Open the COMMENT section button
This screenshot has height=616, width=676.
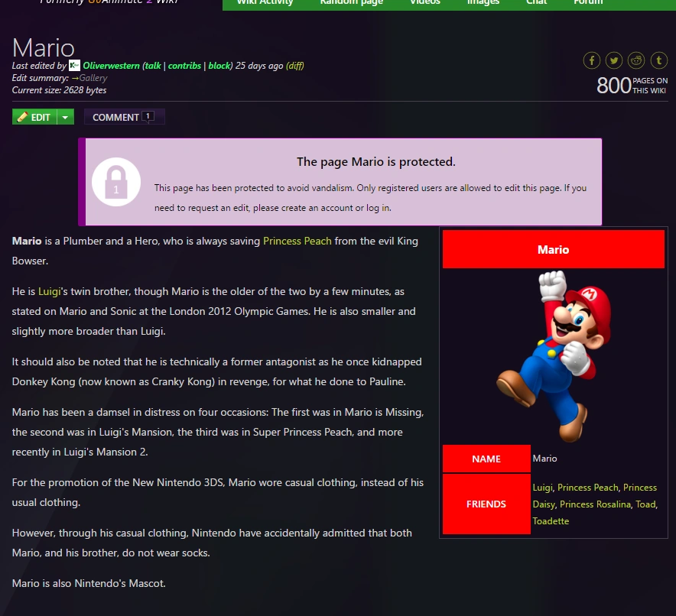pyautogui.click(x=124, y=117)
